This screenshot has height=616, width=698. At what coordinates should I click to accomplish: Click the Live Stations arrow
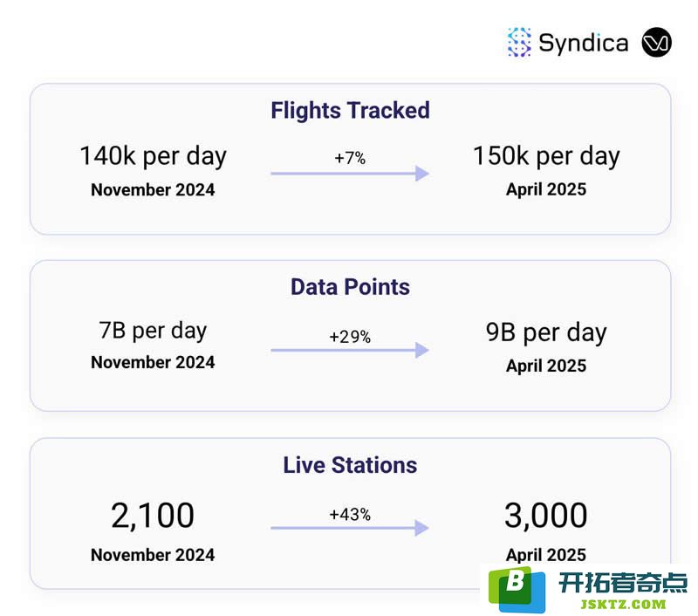(350, 528)
